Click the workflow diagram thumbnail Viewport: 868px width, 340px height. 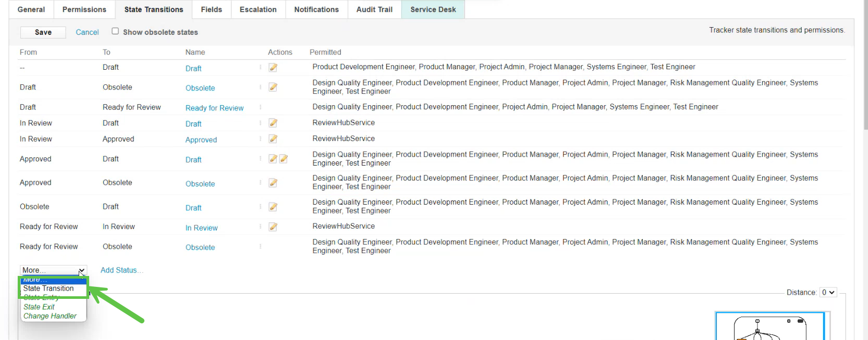pos(770,326)
